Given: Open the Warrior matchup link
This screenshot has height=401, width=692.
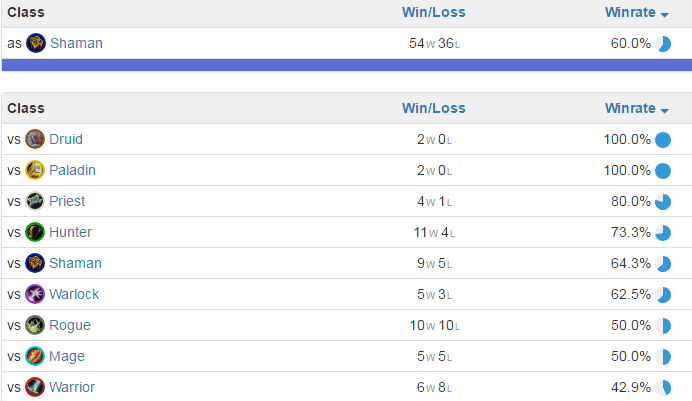Looking at the screenshot, I should click(72, 387).
